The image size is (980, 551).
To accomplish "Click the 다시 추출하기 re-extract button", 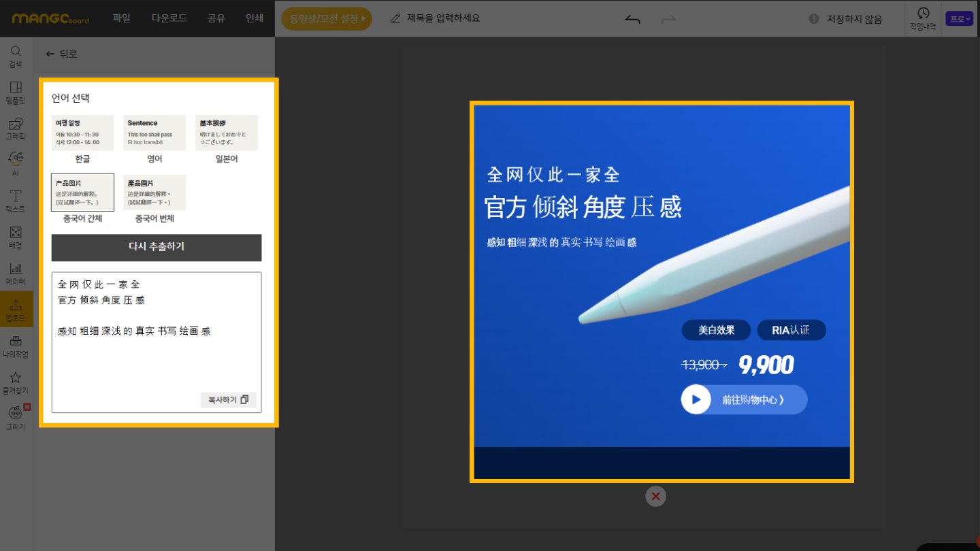I will [157, 248].
